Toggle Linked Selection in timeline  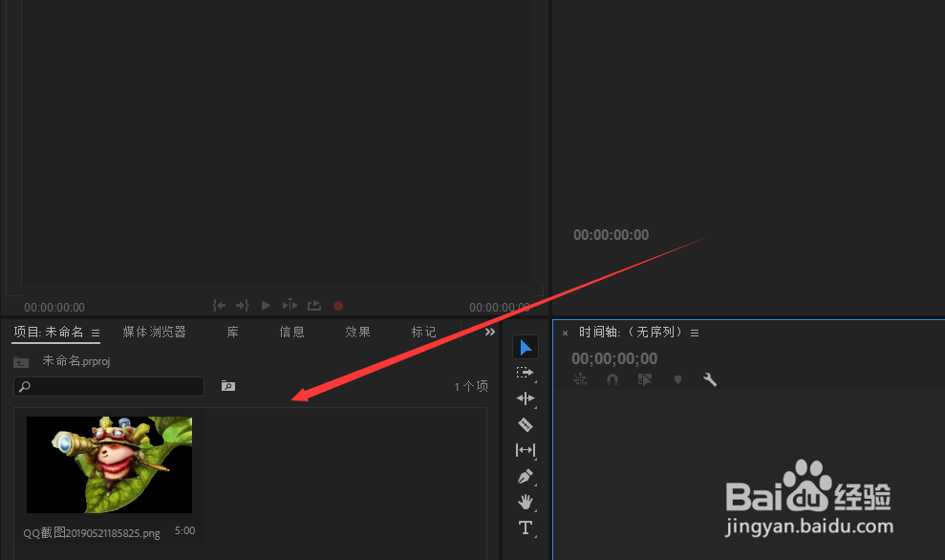pos(645,379)
